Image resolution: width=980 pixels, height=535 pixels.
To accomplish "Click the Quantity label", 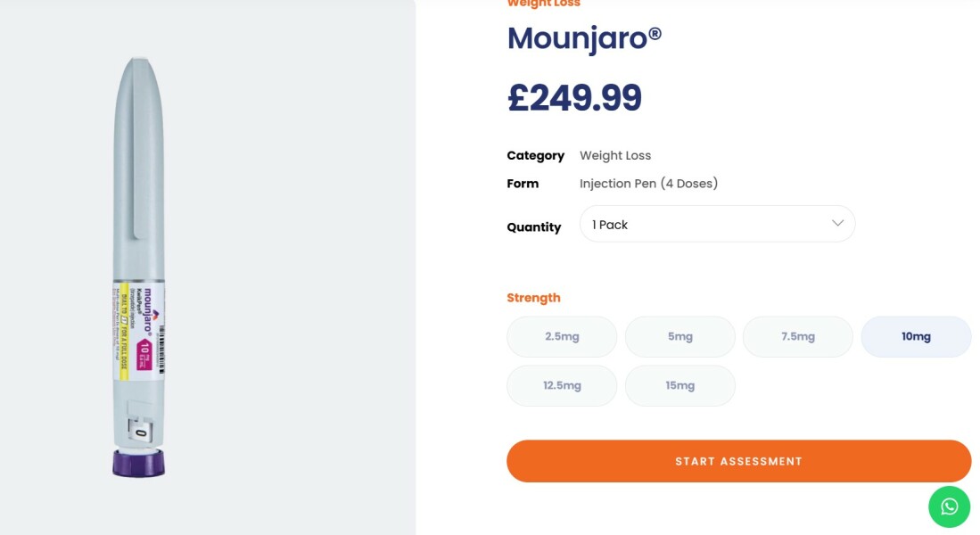I will [533, 227].
